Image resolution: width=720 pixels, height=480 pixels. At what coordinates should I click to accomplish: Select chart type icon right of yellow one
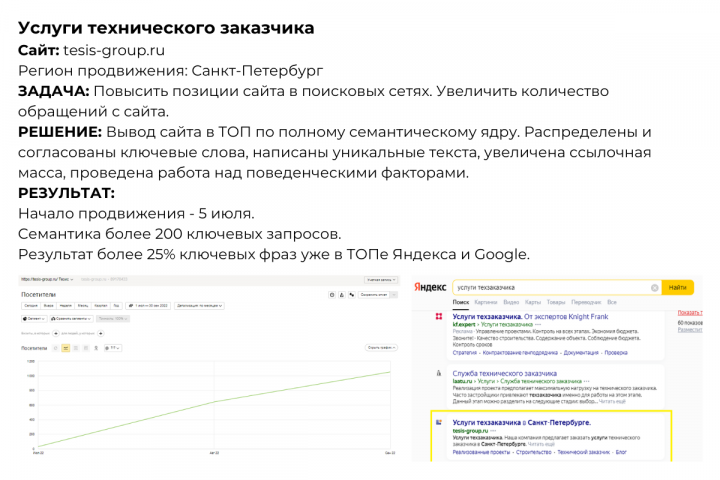coord(76,348)
